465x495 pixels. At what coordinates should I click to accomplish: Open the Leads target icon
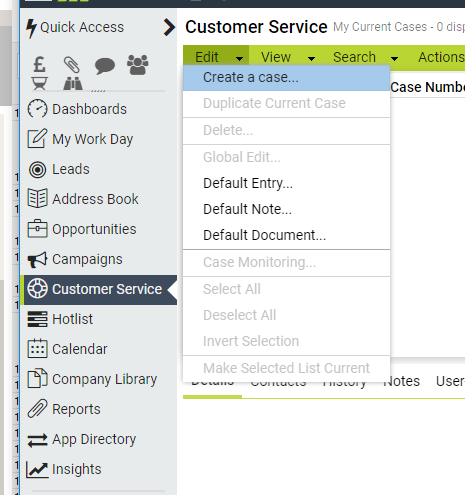point(37,169)
